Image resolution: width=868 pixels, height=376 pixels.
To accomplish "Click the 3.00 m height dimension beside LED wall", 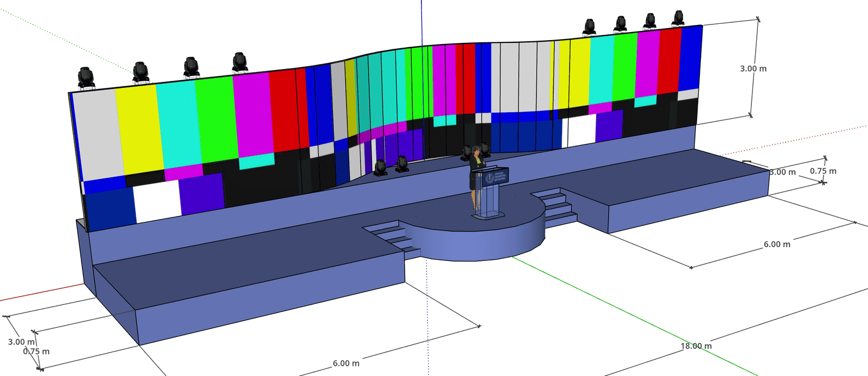I will tap(753, 69).
